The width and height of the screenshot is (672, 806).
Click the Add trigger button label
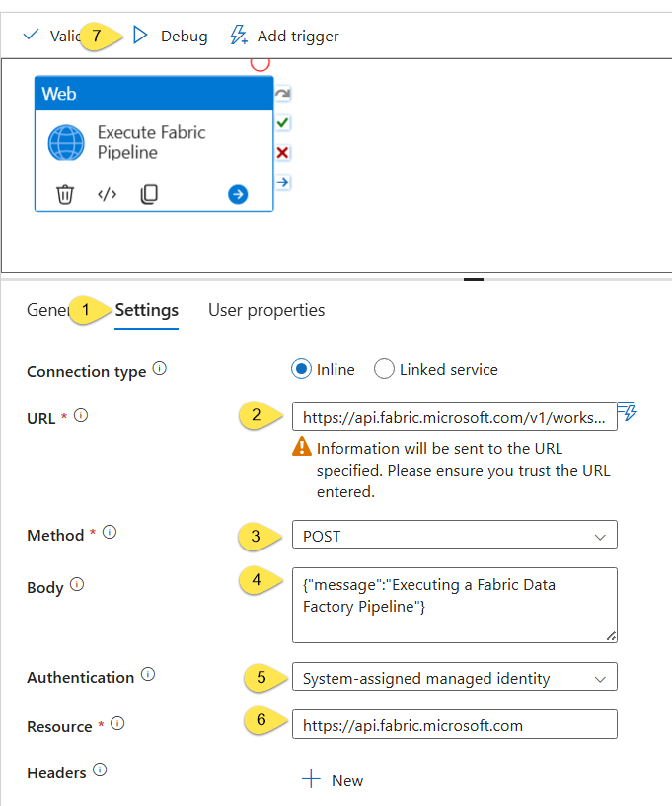coord(298,36)
